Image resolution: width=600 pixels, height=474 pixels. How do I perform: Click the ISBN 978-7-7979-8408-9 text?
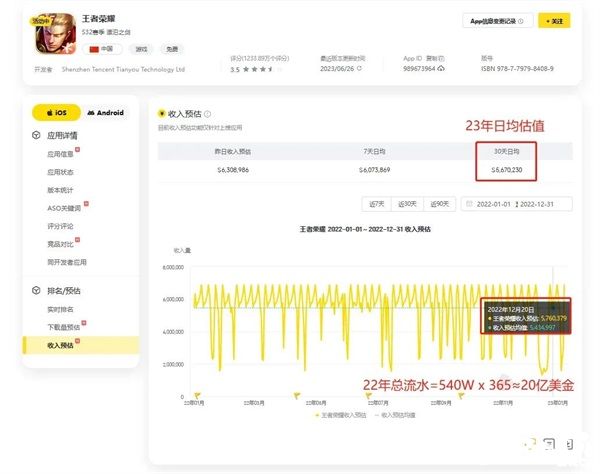tap(517, 68)
